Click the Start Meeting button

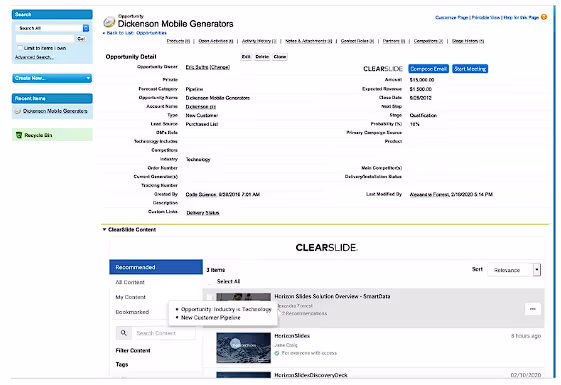(470, 69)
